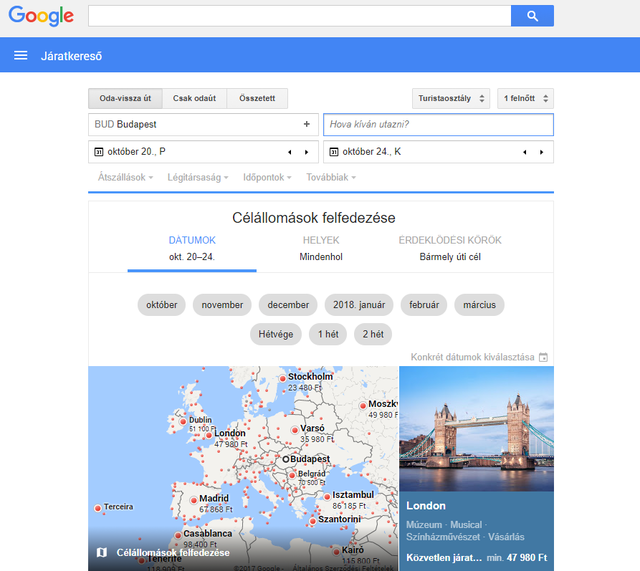640x571 pixels.
Task: Click the Hova kíván utazni destination field
Action: [438, 124]
